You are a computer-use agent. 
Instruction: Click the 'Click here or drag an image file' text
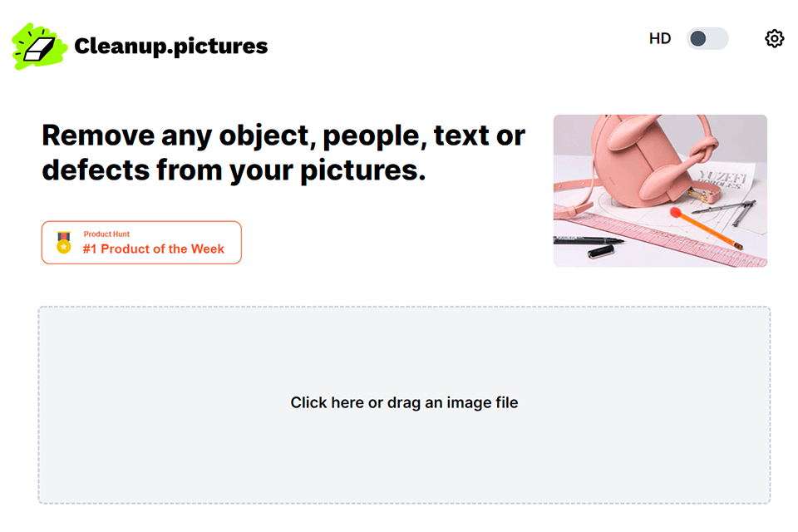point(404,403)
